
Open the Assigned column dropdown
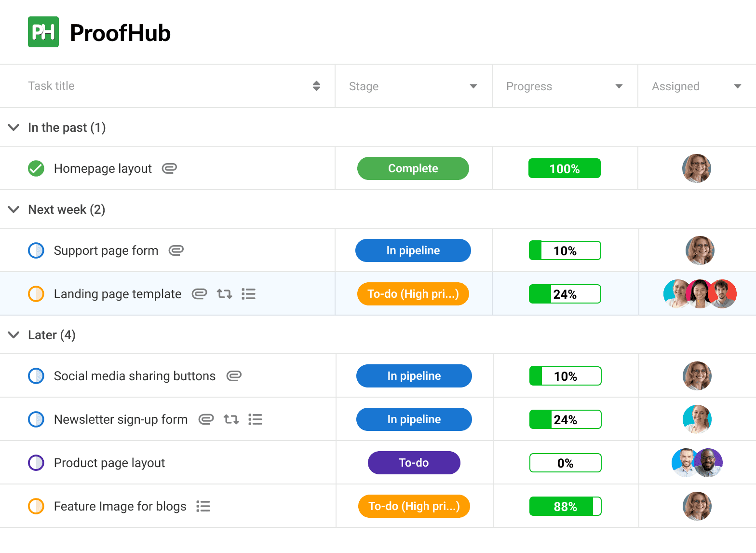click(738, 86)
